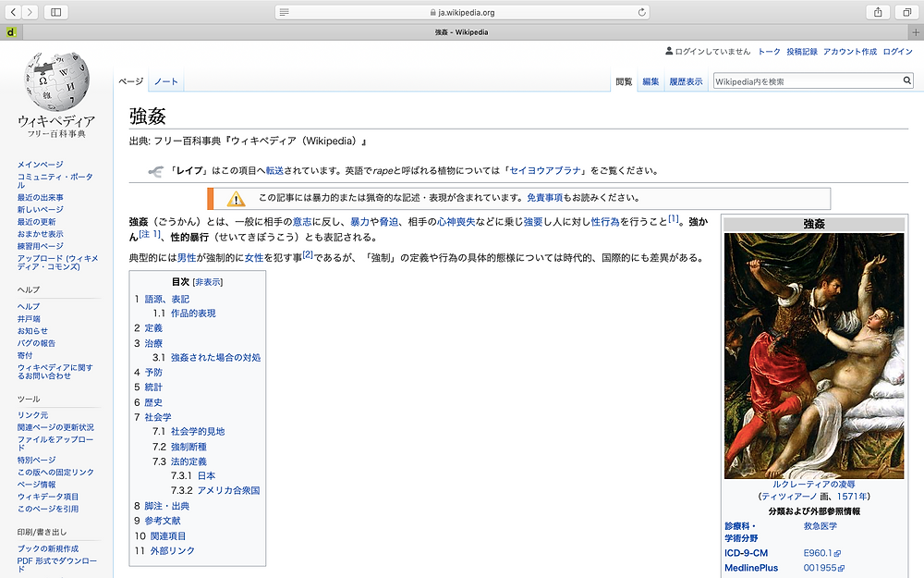Click おまかせ表示 sidebar link
924x578 pixels.
click(40, 234)
